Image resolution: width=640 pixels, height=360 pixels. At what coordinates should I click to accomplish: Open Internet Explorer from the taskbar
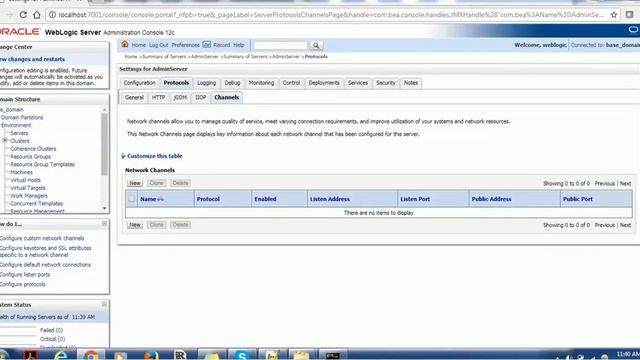[61, 355]
